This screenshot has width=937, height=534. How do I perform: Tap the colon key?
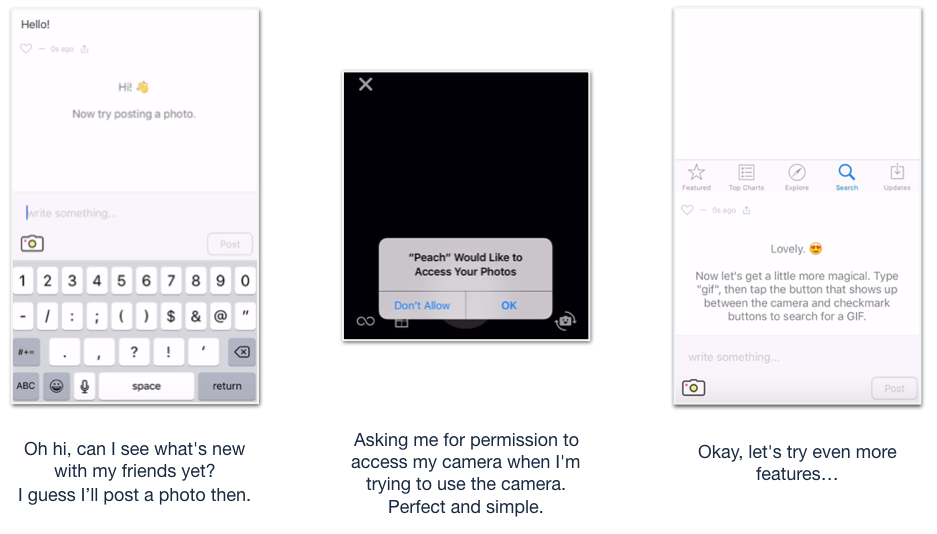(72, 316)
